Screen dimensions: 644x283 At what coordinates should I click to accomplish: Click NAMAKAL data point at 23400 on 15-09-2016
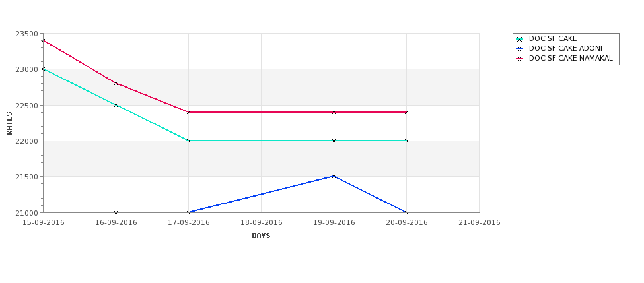pyautogui.click(x=43, y=40)
